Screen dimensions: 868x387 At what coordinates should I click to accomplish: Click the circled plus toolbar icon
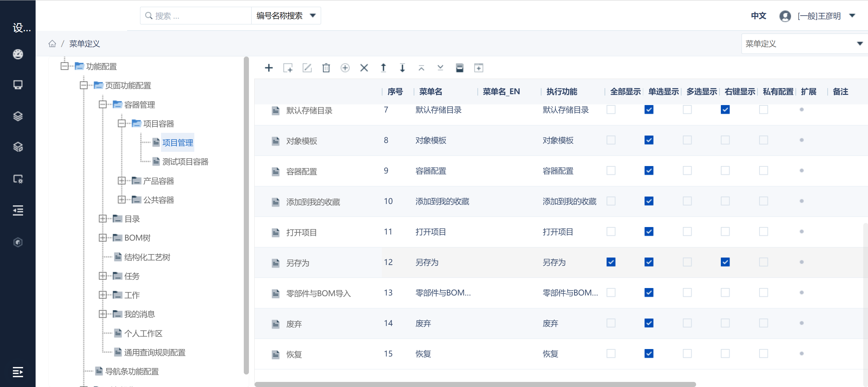[x=345, y=68]
